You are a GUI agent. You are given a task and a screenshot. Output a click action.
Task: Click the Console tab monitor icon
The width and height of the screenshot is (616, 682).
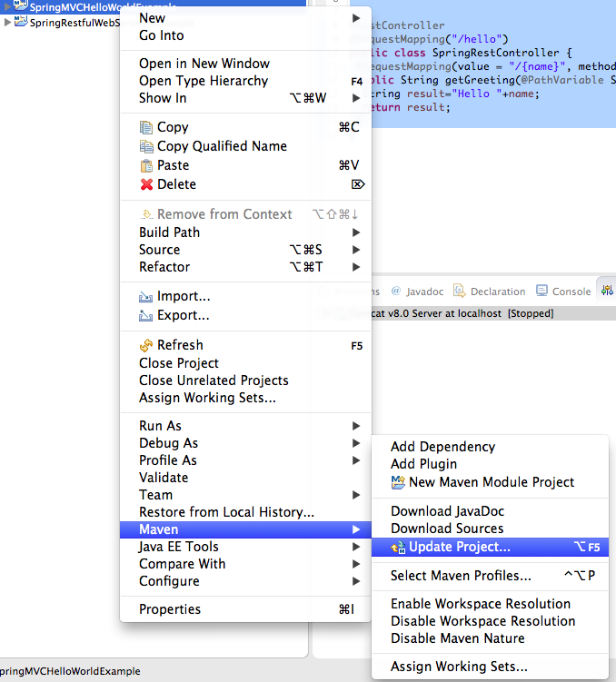pyautogui.click(x=541, y=291)
